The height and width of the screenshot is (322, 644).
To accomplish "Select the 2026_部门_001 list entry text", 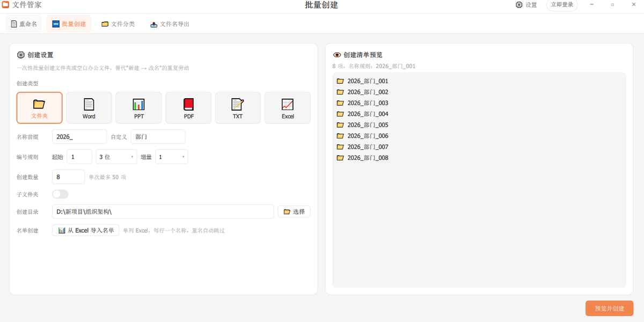I will (x=368, y=81).
